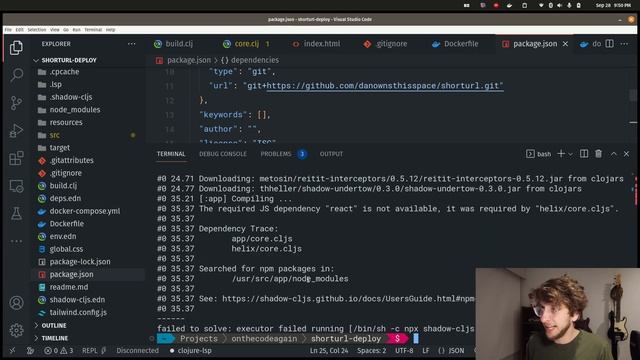The width and height of the screenshot is (640, 360).
Task: Click errors and warnings status indicator
Action: (x=58, y=350)
